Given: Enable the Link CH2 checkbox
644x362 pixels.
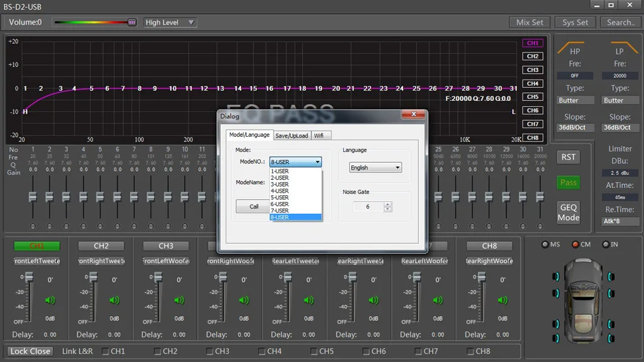Looking at the screenshot, I should point(158,351).
